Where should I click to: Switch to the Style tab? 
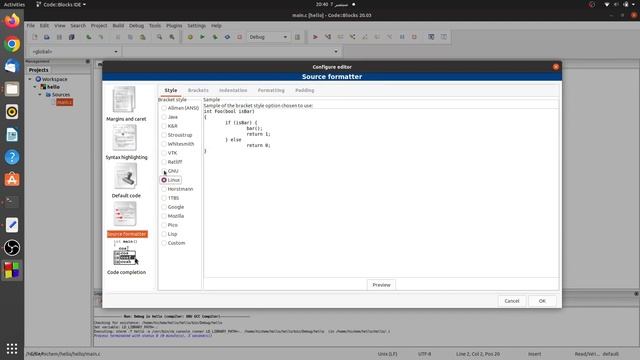click(x=171, y=90)
